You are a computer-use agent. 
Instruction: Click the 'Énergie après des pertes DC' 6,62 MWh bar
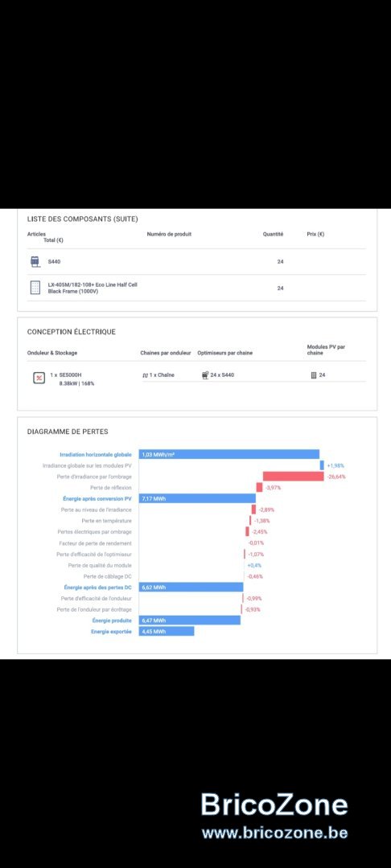(x=191, y=588)
